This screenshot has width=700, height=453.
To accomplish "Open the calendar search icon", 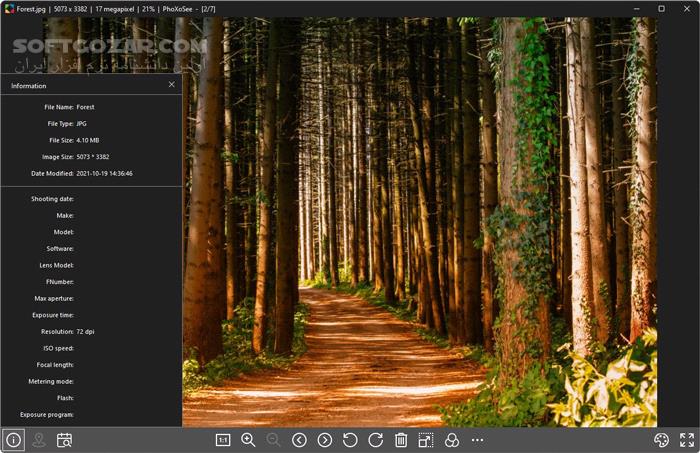I will (x=64, y=440).
